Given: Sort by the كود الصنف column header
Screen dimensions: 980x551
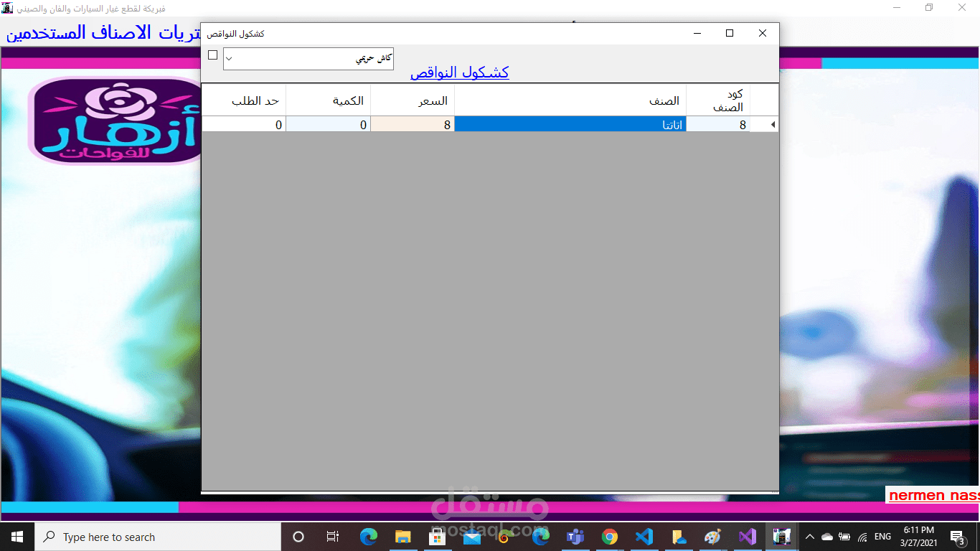Looking at the screenshot, I should [718, 100].
